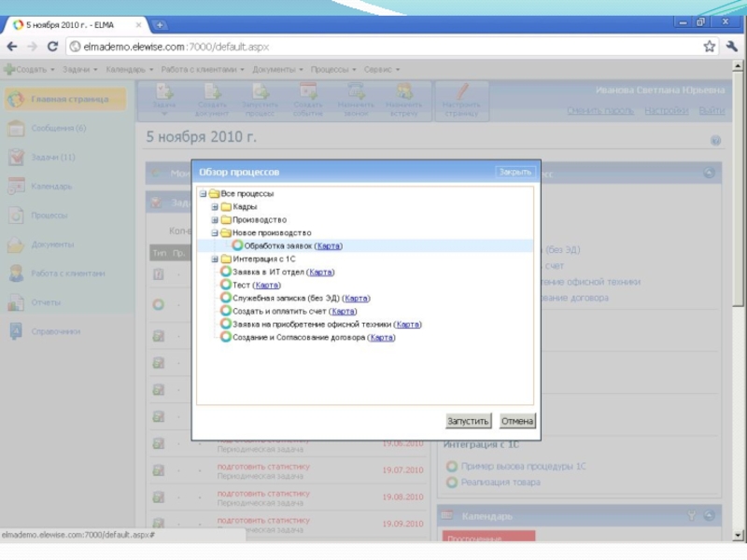The image size is (747, 560).
Task: Open the browser wrench settings menu
Action: point(730,46)
